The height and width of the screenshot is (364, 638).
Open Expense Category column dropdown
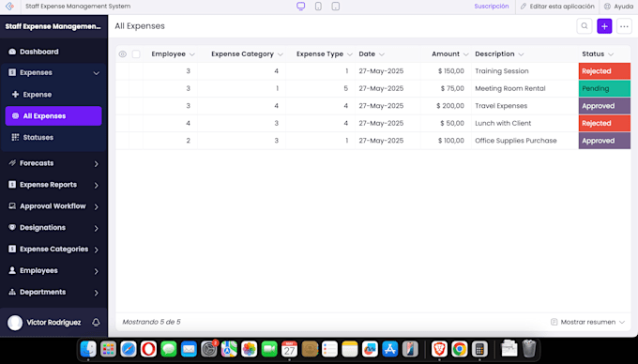(280, 54)
